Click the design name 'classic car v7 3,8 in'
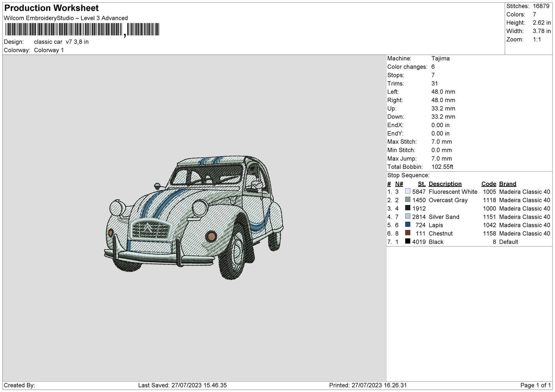The height and width of the screenshot is (392, 555). click(x=61, y=42)
